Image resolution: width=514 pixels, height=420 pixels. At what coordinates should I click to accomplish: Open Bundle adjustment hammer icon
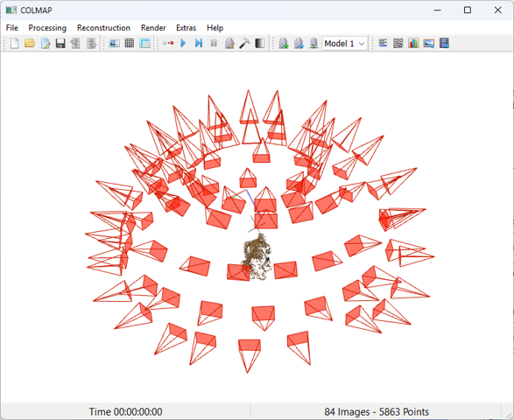click(244, 43)
